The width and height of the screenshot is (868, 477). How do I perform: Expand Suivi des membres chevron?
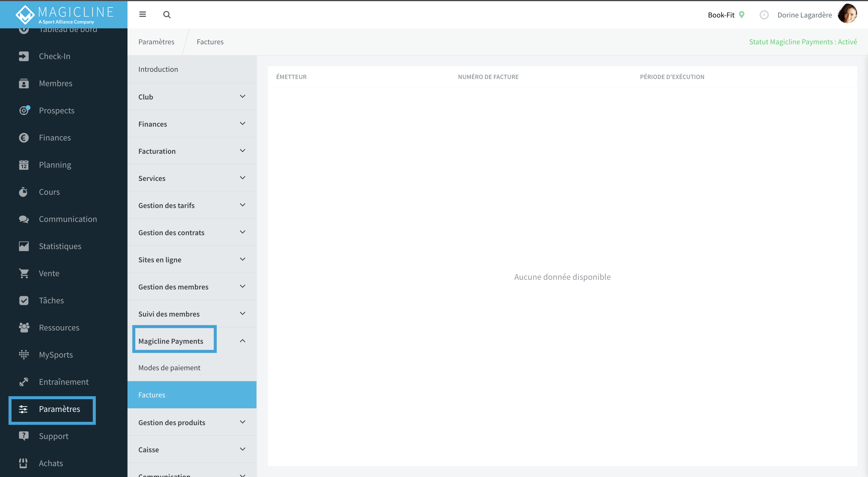point(242,314)
